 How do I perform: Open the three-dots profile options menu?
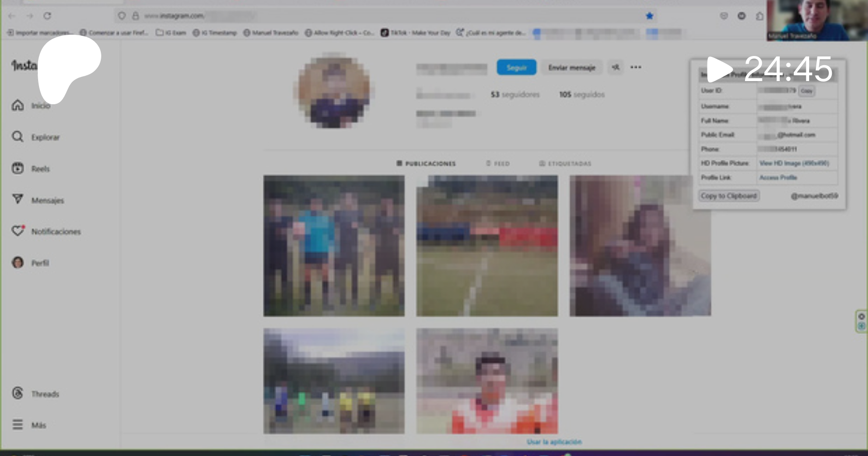636,68
